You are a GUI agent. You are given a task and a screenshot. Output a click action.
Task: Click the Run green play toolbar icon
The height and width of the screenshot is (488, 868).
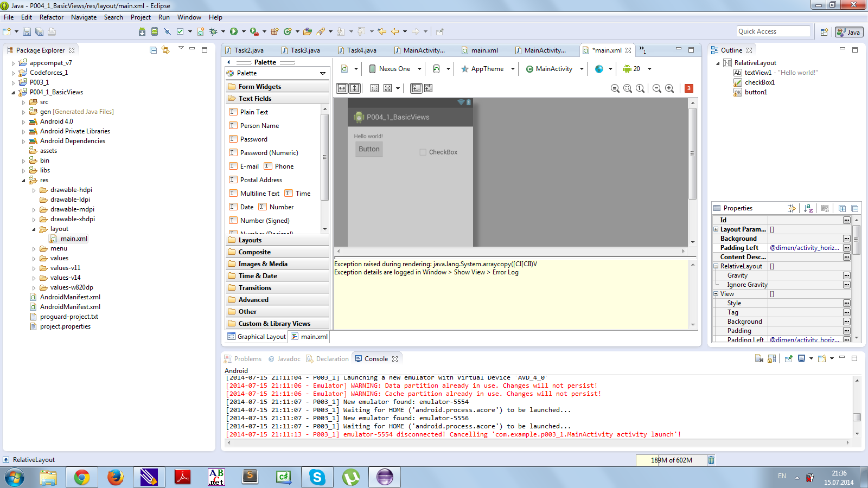coord(234,31)
